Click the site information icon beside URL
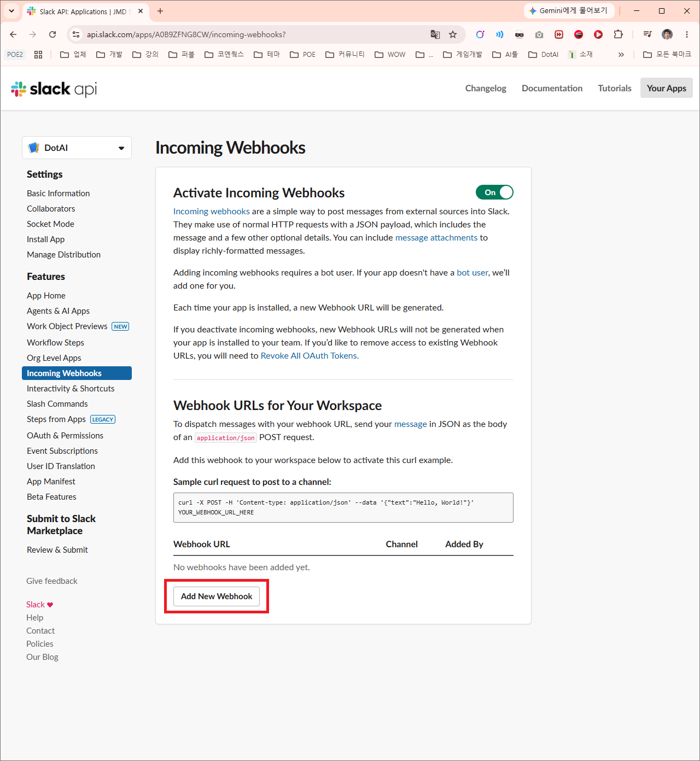 tap(76, 34)
